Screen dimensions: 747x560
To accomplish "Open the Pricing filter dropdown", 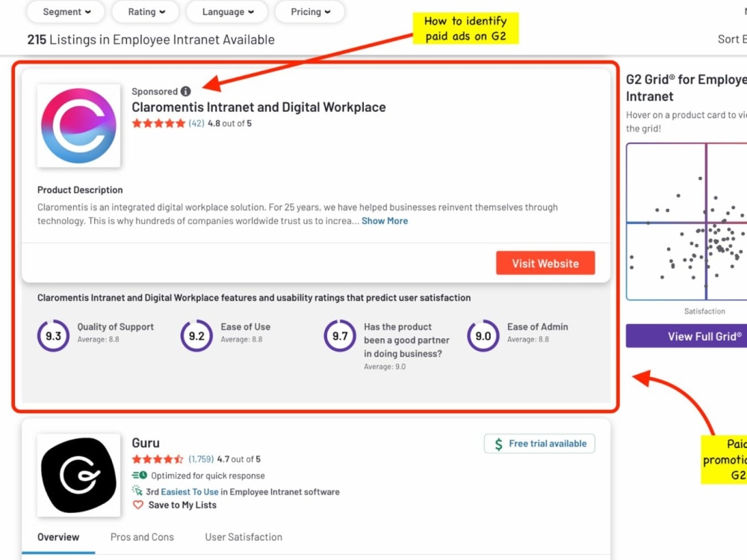I will pos(310,12).
